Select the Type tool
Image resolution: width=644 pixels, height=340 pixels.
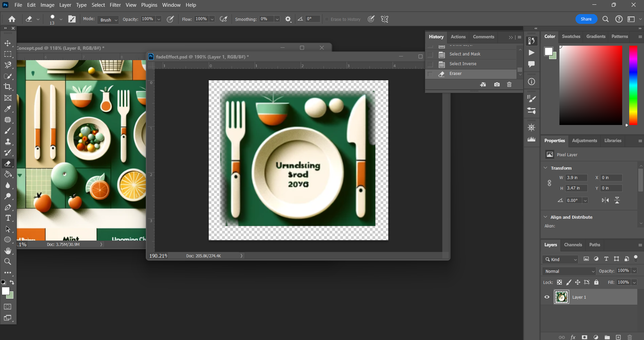click(x=8, y=218)
